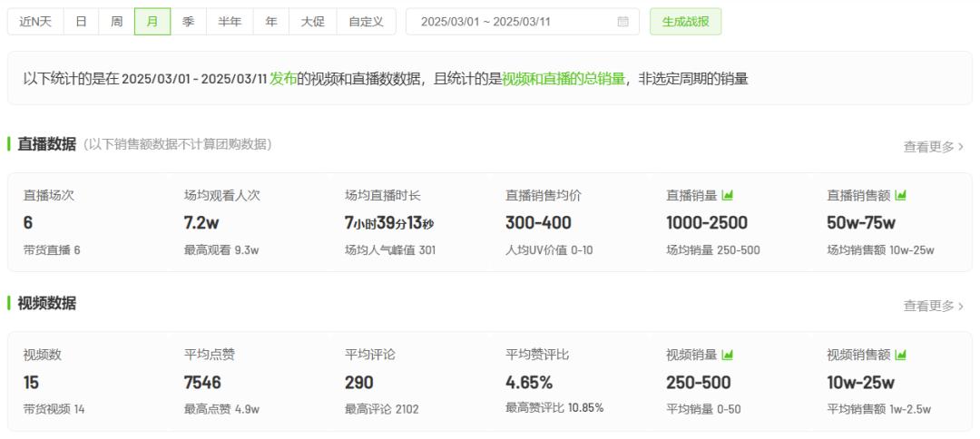The image size is (980, 439).
Task: Choose the 季 period tab
Action: (188, 22)
